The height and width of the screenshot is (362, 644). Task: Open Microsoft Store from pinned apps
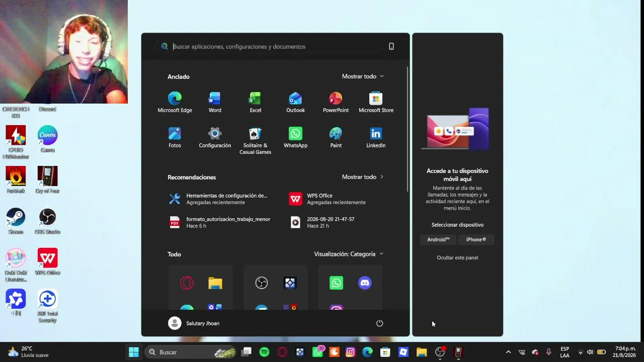[x=376, y=102]
